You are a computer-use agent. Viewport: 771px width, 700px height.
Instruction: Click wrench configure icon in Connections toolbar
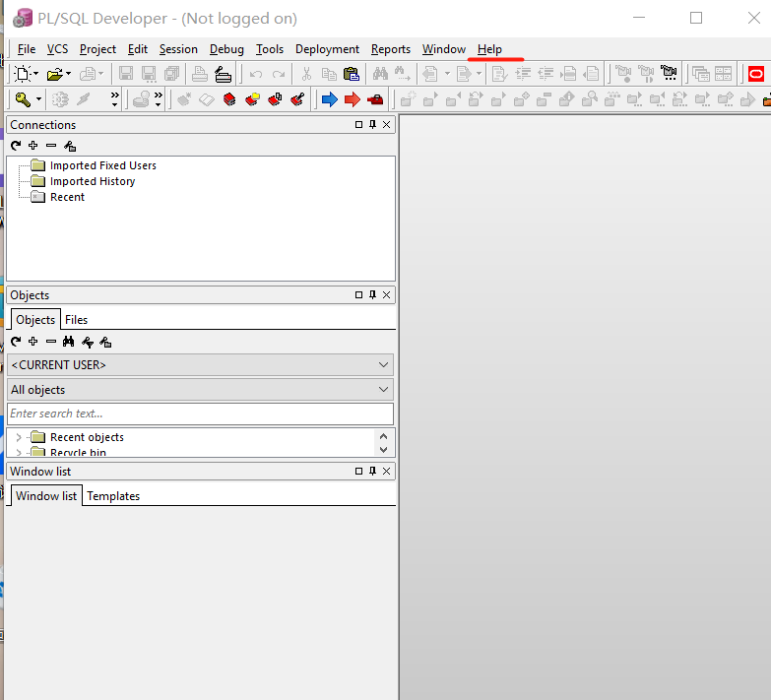70,146
